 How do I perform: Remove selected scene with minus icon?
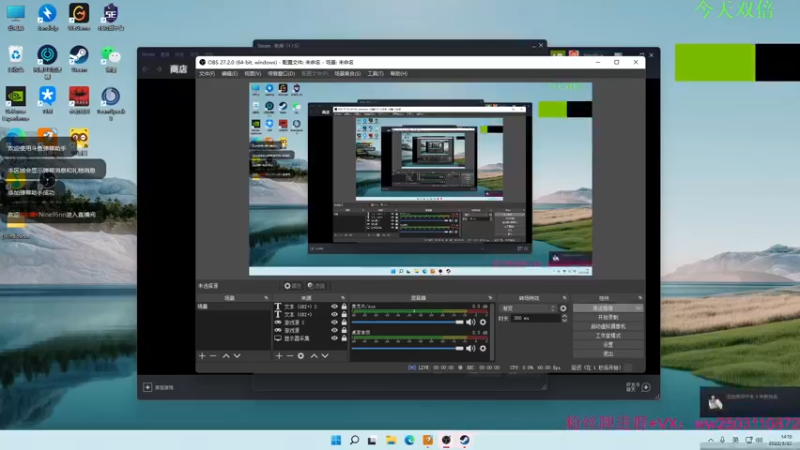coord(213,356)
